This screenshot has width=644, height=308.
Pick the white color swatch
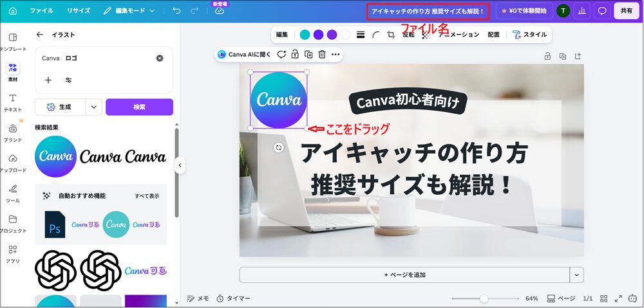(345, 35)
